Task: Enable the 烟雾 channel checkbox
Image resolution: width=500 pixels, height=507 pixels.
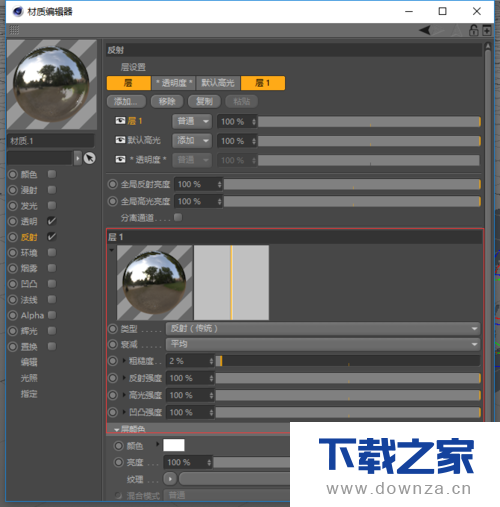Action: (52, 268)
